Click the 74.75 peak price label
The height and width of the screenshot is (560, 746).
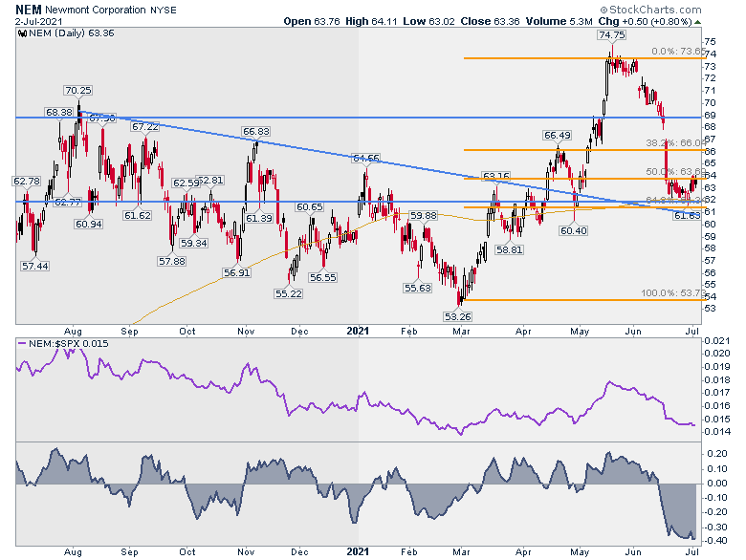point(612,34)
